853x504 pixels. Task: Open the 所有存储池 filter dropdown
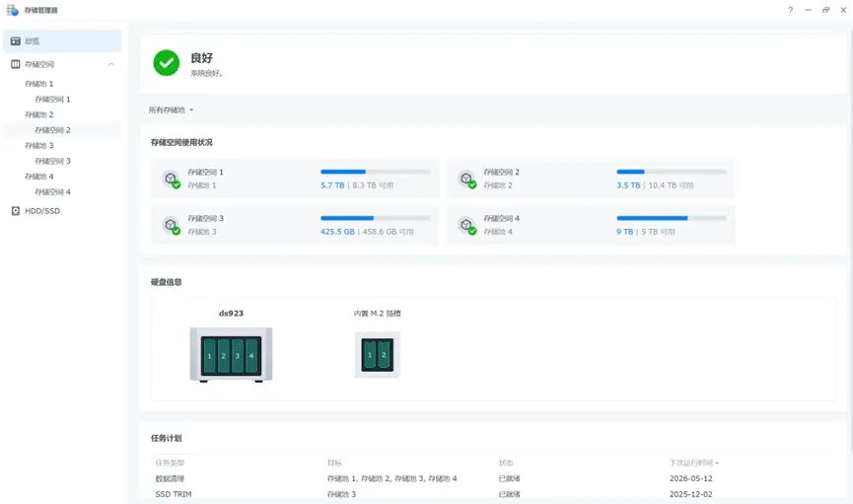[171, 109]
